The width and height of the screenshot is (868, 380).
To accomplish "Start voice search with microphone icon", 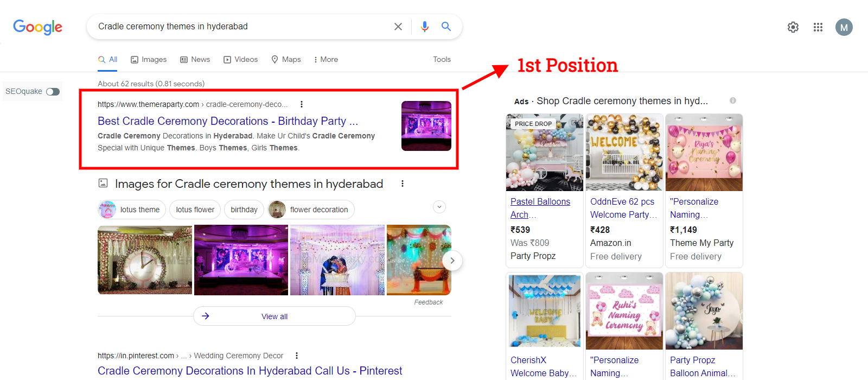I will (x=425, y=27).
